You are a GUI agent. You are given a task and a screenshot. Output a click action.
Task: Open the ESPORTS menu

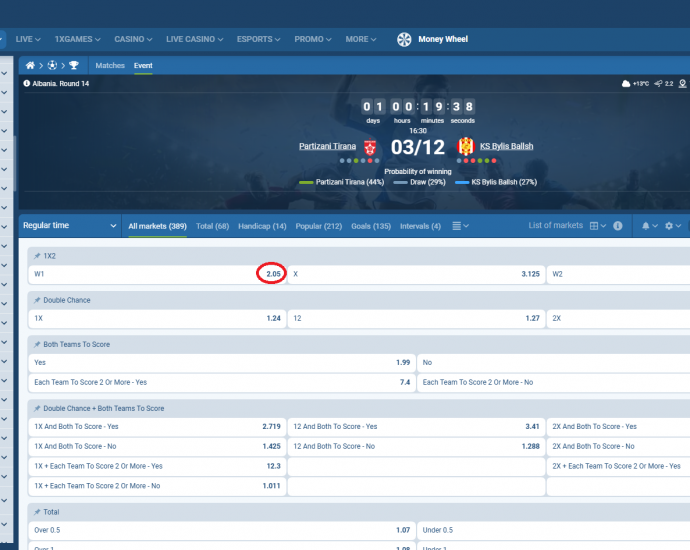pyautogui.click(x=258, y=39)
